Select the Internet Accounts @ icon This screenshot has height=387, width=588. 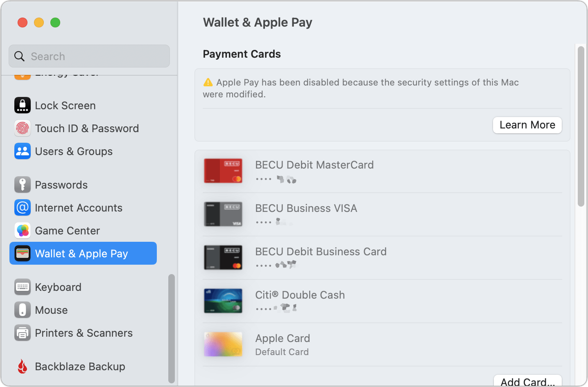[22, 207]
